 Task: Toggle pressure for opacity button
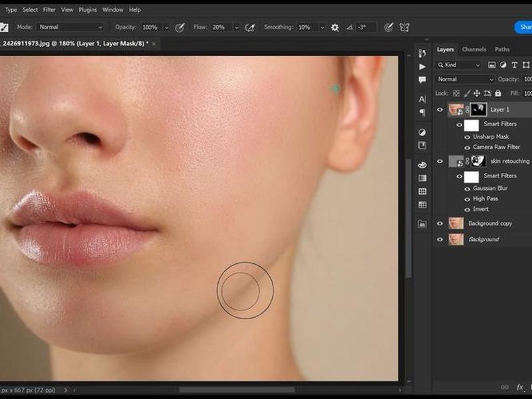180,27
